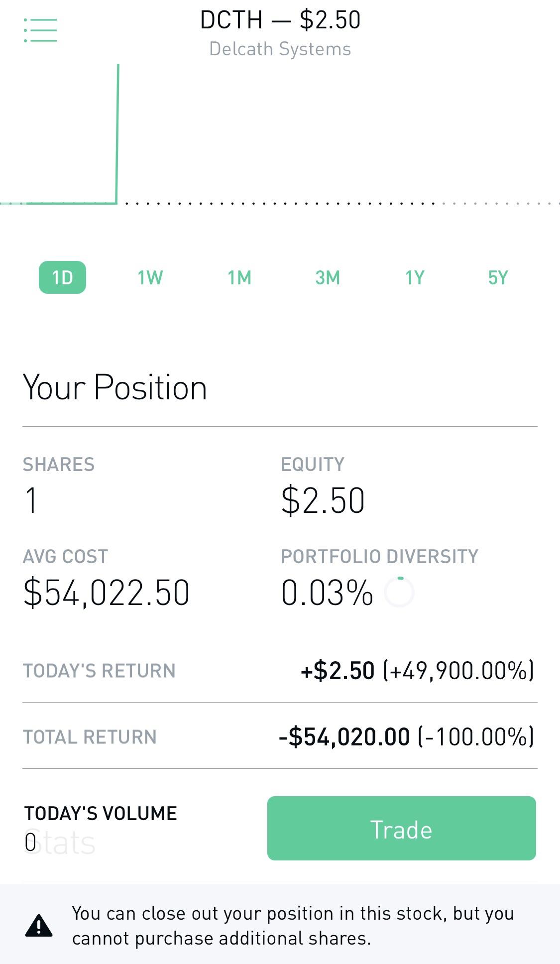
Task: Tap the portfolio diversity ring icon
Action: point(399,592)
